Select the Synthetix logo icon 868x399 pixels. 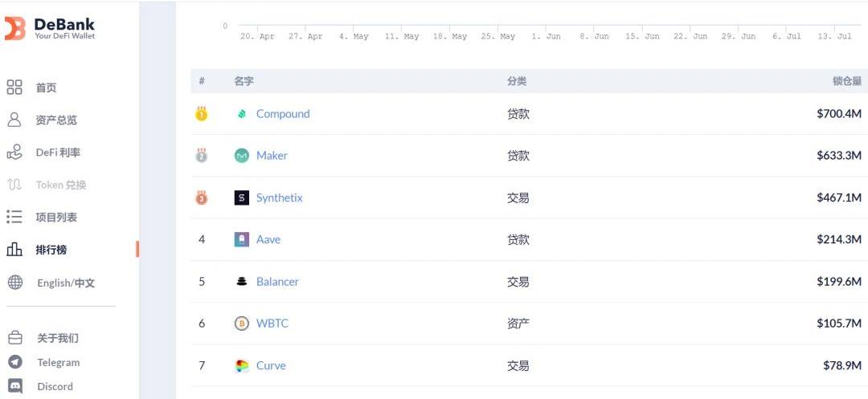[241, 197]
